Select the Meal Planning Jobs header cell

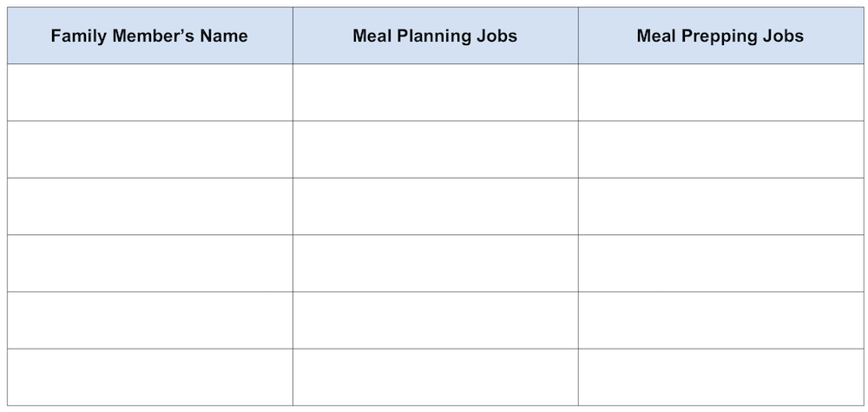click(435, 36)
